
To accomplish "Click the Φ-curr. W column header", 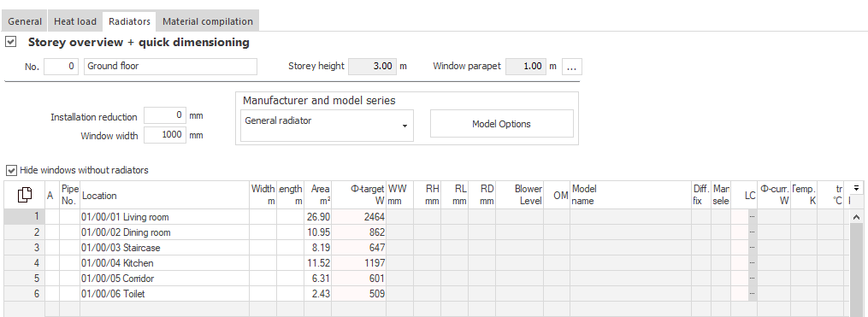I will coord(774,196).
